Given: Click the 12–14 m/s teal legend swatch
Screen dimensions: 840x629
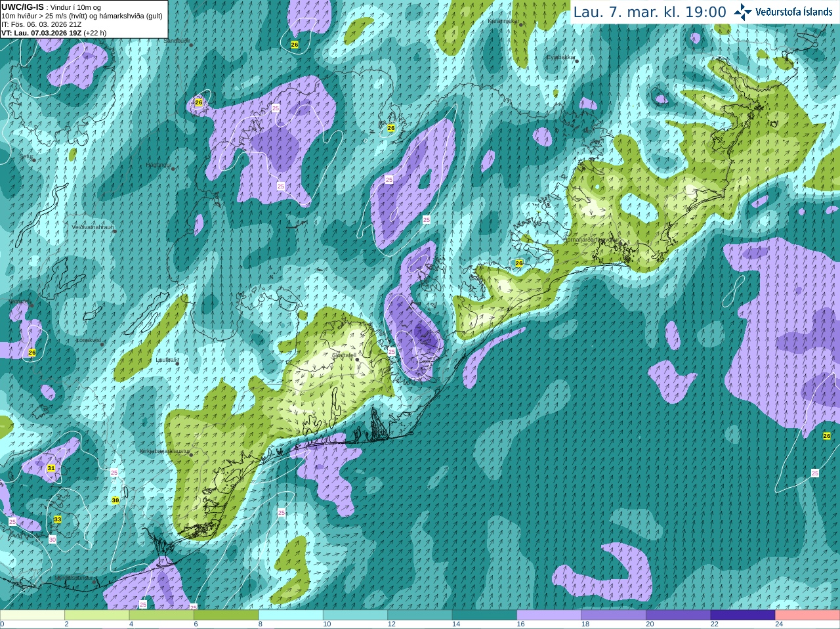Looking at the screenshot, I should pos(420,615).
